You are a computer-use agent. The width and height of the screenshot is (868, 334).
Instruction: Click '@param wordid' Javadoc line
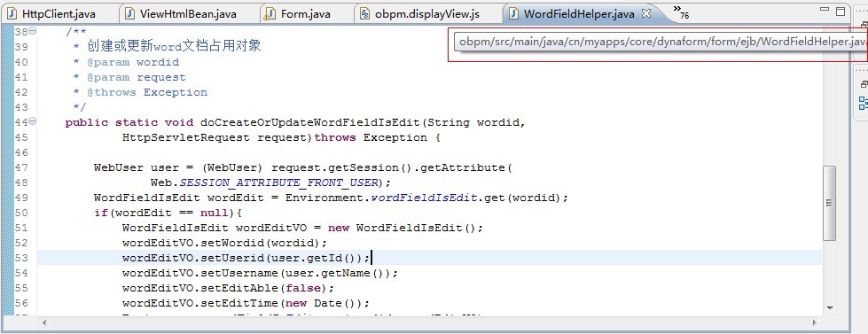click(133, 62)
